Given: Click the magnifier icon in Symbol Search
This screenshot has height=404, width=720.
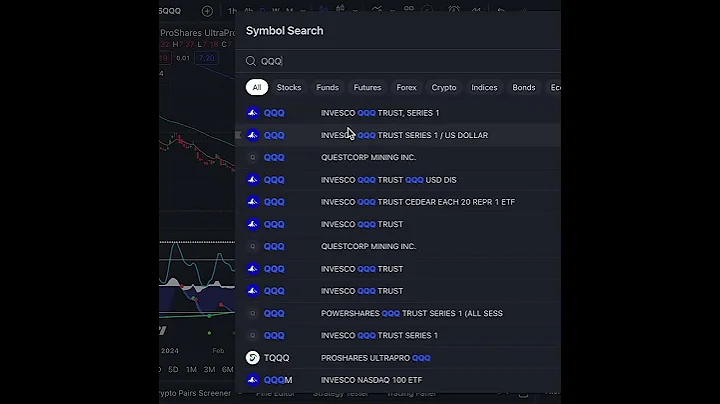Looking at the screenshot, I should pyautogui.click(x=251, y=61).
